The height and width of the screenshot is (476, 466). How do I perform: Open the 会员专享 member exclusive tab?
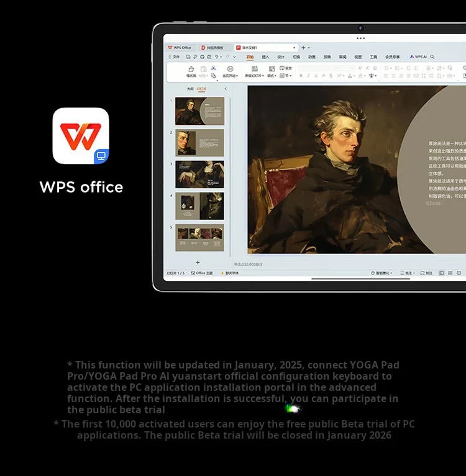393,57
